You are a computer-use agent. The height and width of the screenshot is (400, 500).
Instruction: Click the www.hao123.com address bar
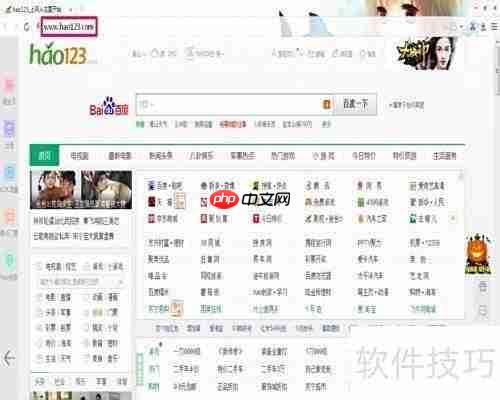click(x=69, y=27)
